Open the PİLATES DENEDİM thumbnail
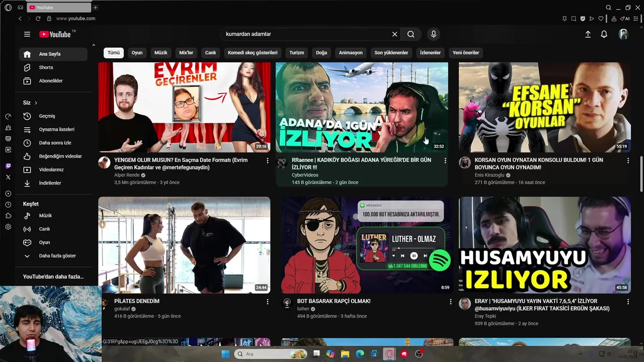644x362 pixels. [184, 245]
